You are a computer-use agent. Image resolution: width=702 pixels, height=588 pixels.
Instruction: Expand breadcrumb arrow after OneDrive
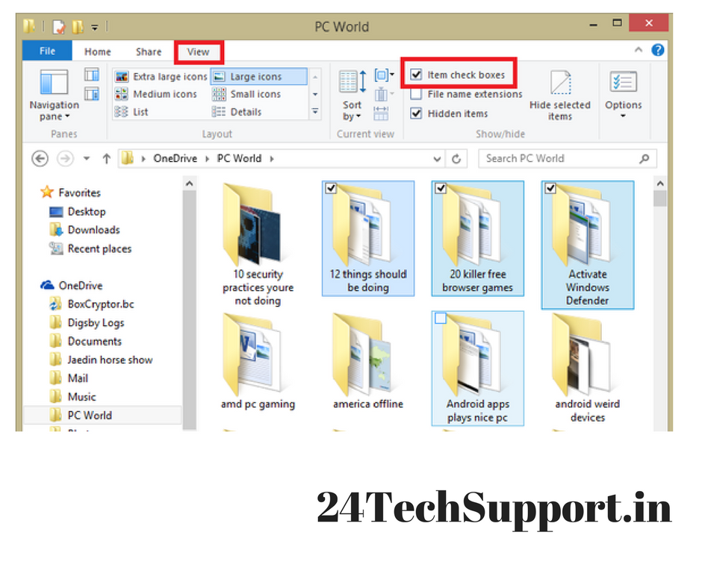(208, 159)
